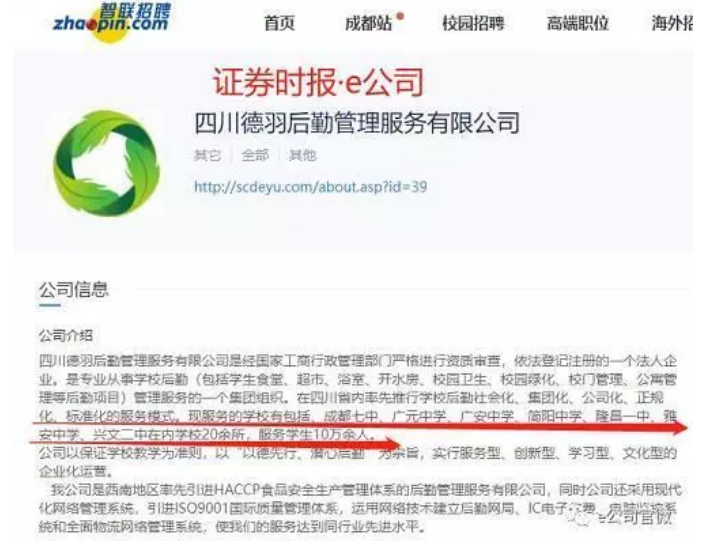
Task: Open the scdeyu.com about link
Action: click(310, 186)
